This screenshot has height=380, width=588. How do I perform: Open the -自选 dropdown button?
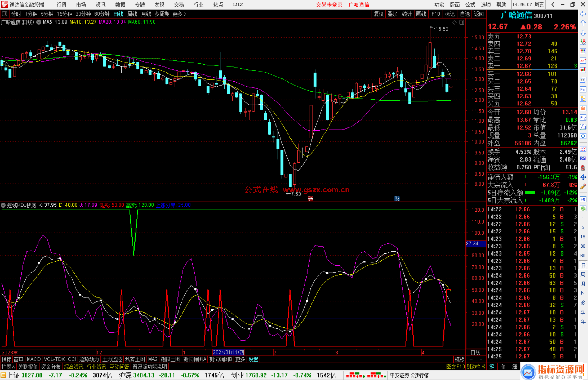(x=464, y=14)
